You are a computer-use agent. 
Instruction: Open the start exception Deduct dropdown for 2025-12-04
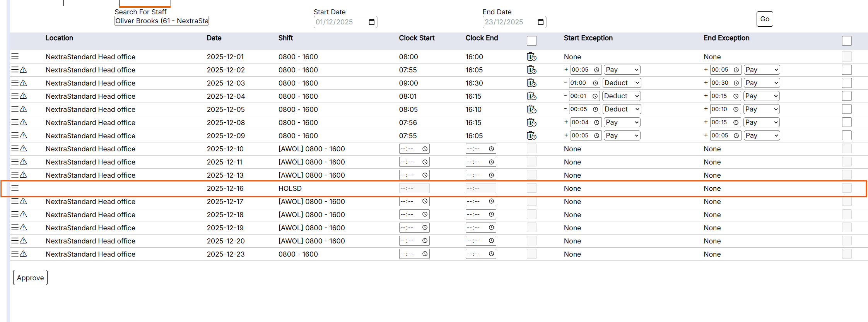622,96
